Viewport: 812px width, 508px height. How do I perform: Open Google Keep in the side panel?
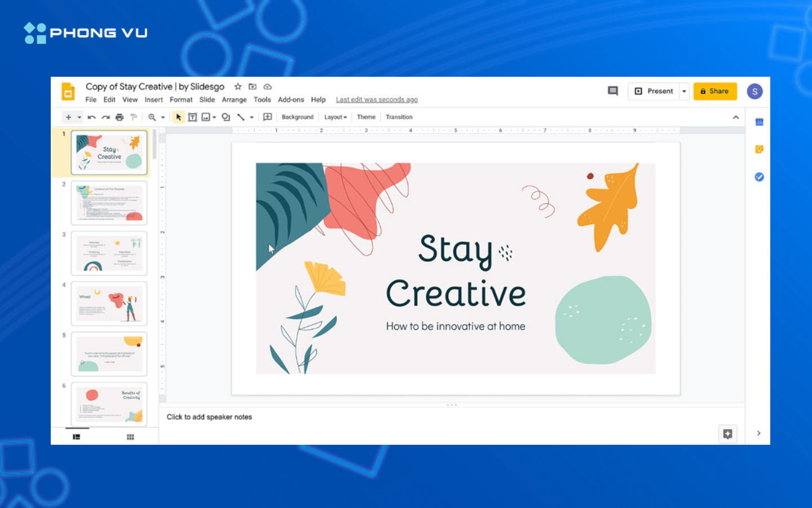(x=759, y=150)
